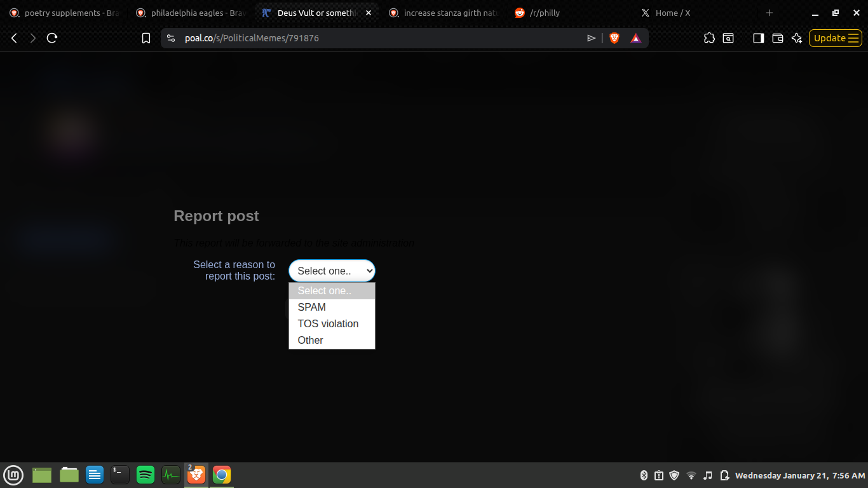Open the Linux Mint start menu
Screen dimensions: 868x488
(x=13, y=475)
